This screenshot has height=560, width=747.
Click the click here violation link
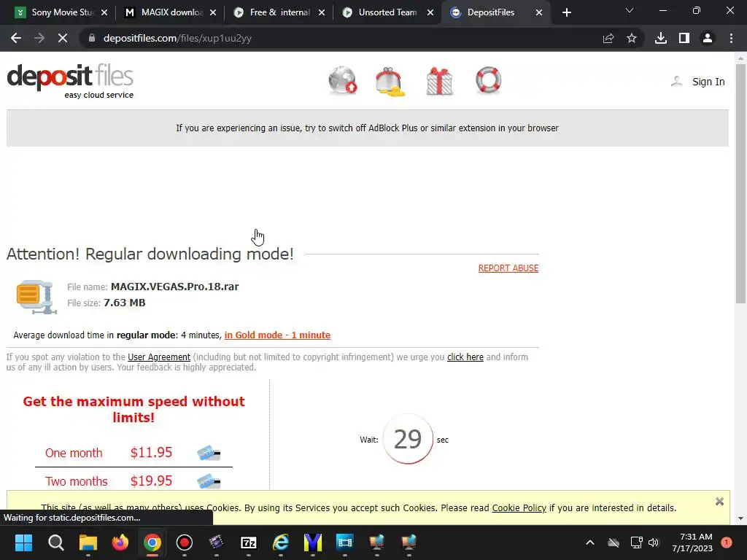pos(465,357)
